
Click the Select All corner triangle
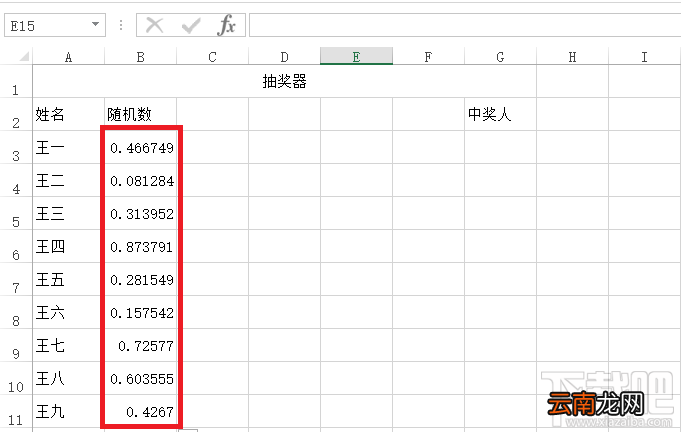(x=25, y=56)
